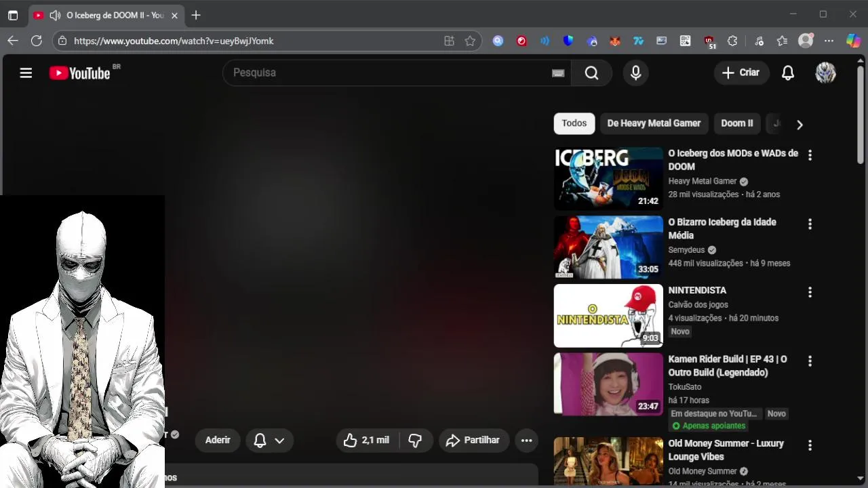Open the browser extensions puzzle icon

click(x=732, y=41)
